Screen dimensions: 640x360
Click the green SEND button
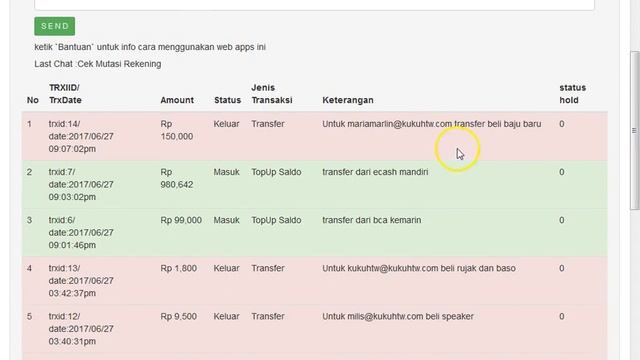[55, 26]
